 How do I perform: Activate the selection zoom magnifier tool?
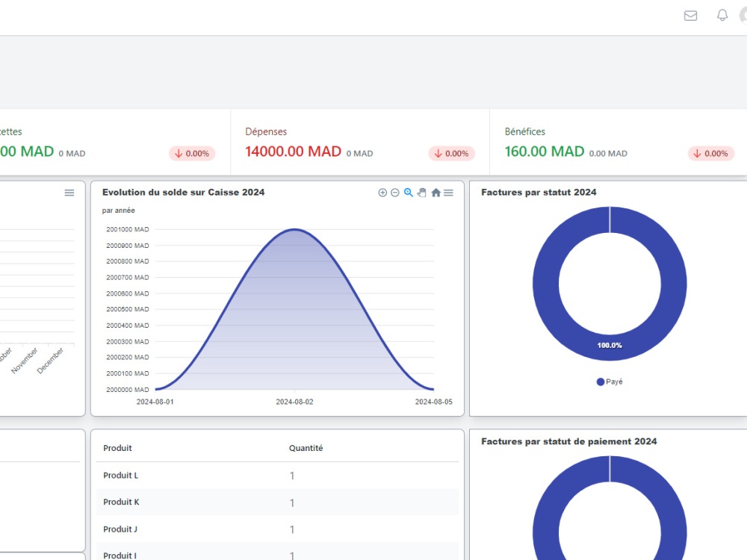coord(409,193)
